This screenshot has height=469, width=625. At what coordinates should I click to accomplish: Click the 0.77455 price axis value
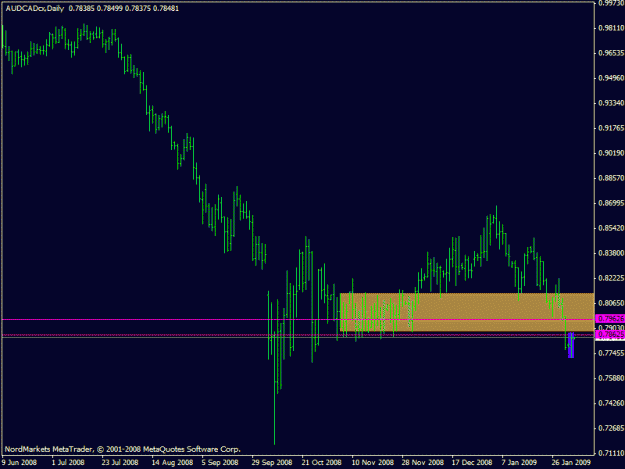pos(611,353)
